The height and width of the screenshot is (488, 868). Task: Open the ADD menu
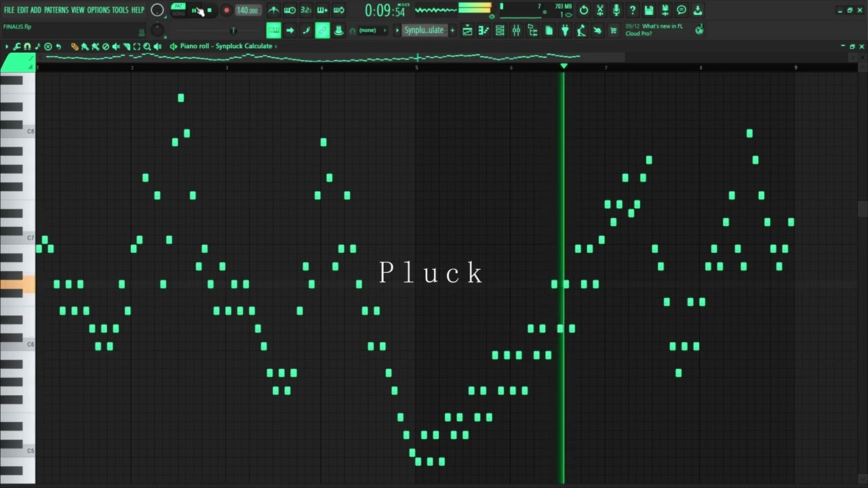[36, 10]
